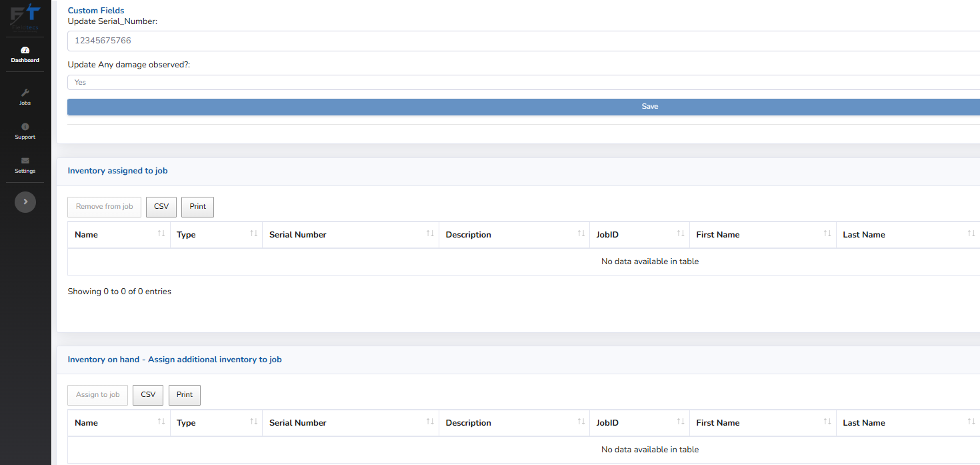This screenshot has height=465, width=980.
Task: Click the Update Serial_Number input field
Action: [523, 41]
